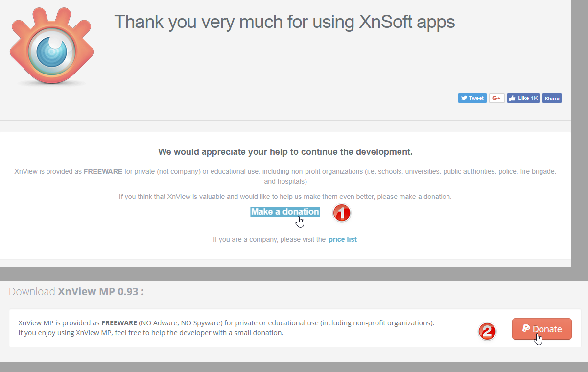Click the "Thank you very much" heading
588x372 pixels.
[x=284, y=22]
